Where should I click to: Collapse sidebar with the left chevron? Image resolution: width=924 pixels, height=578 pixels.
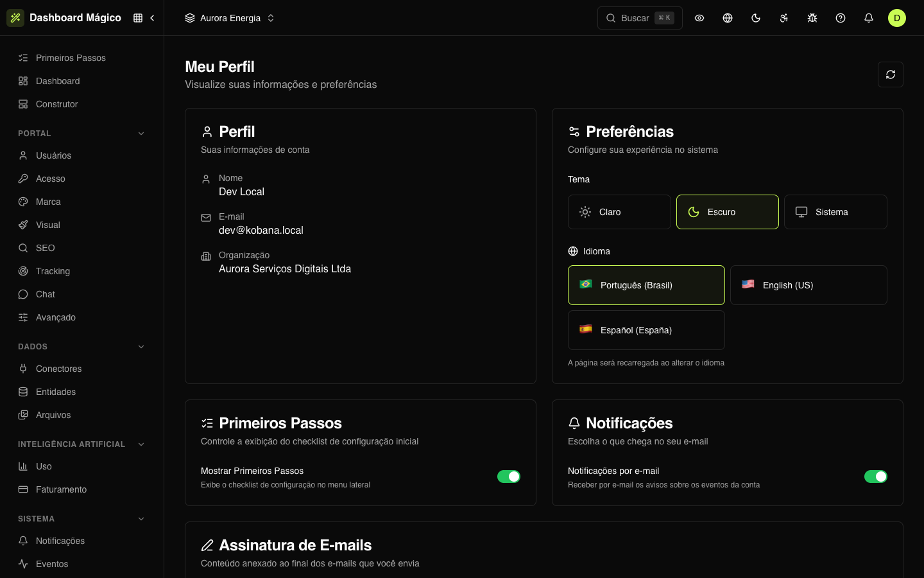point(152,18)
